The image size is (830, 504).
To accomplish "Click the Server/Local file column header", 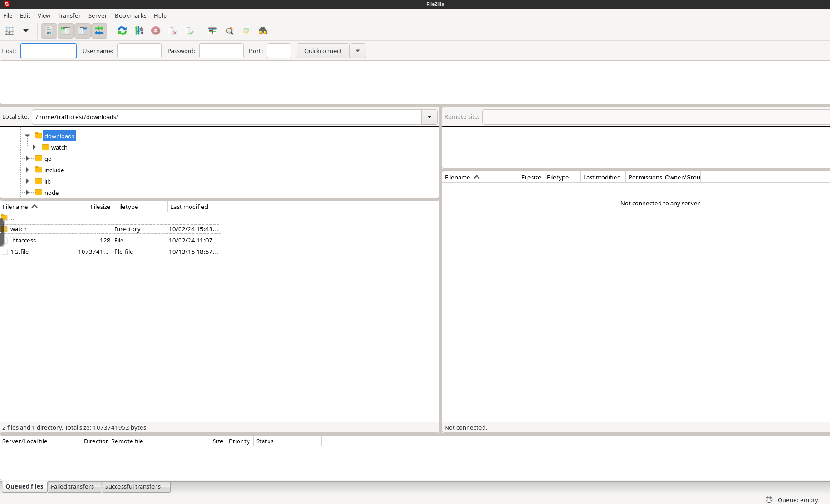I will (40, 441).
